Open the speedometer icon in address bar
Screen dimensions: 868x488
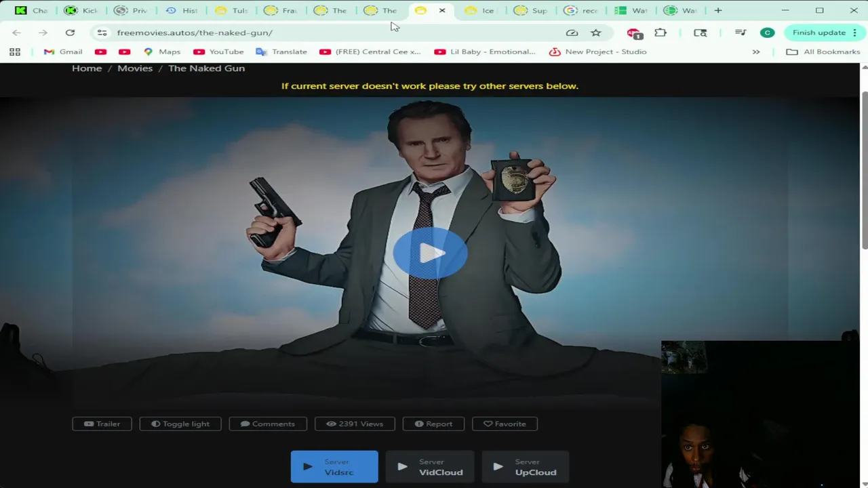[x=572, y=33]
